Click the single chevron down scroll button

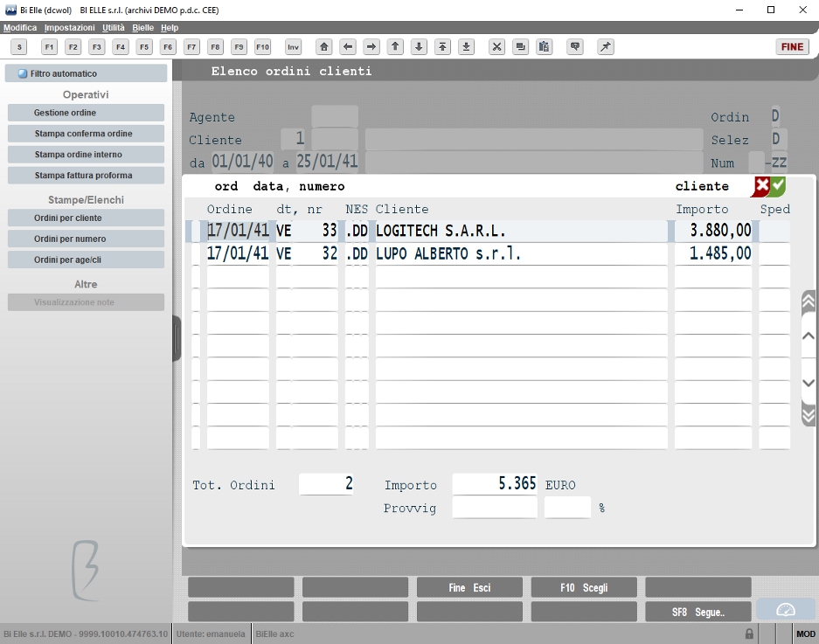808,383
